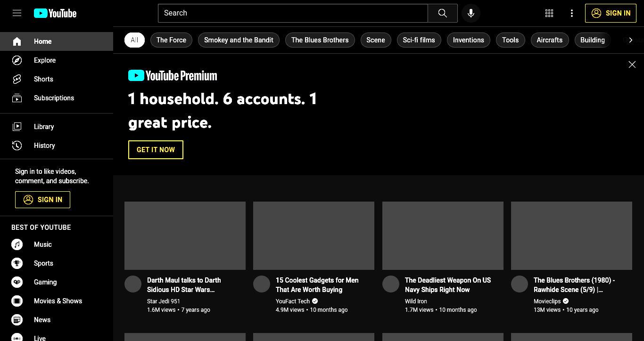Open the Darth Maul video thumbnail
Viewport: 644px width, 341px height.
185,235
